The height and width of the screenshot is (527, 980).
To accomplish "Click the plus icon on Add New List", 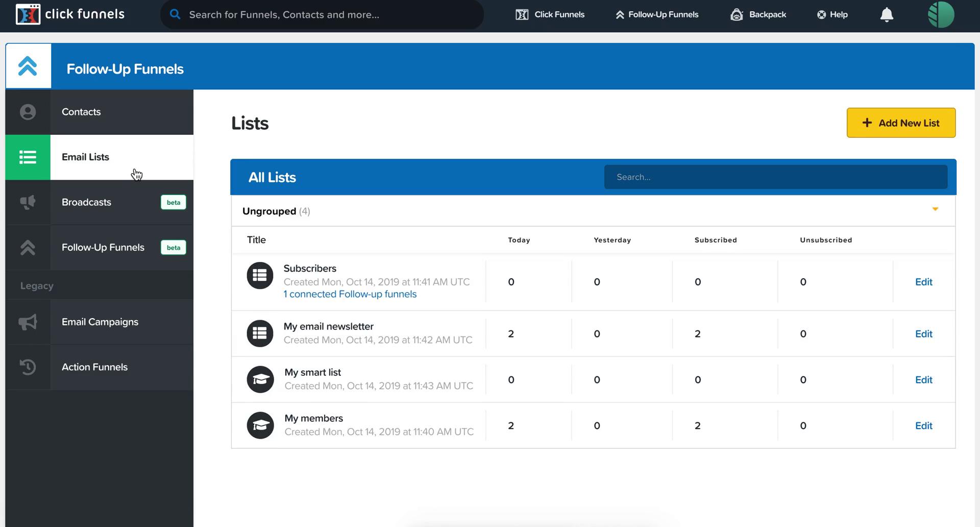I will pyautogui.click(x=867, y=123).
